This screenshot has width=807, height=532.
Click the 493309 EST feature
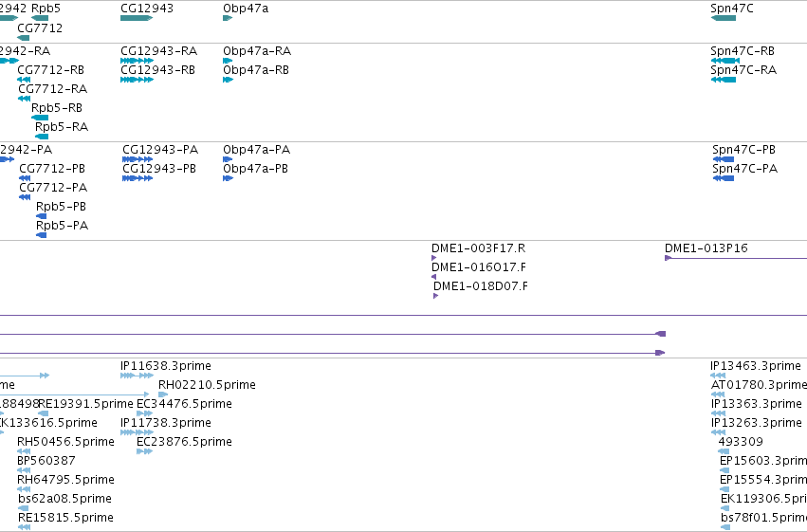[724, 451]
